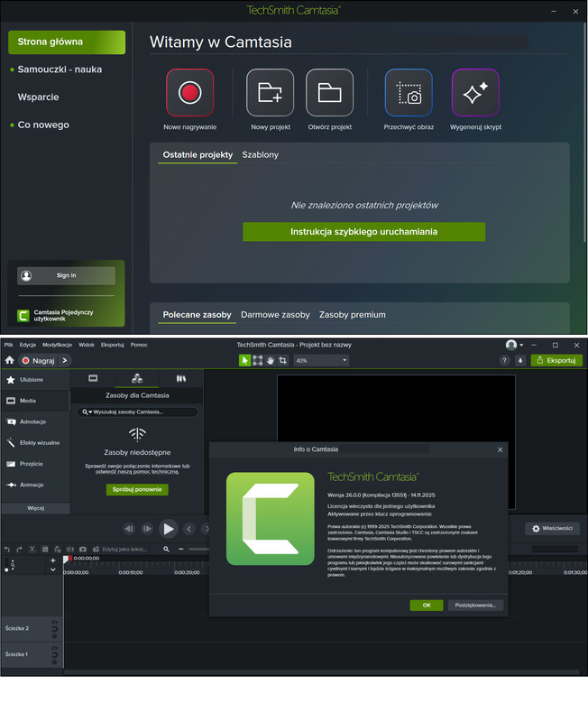Open the search filter arrow in assets search
The image size is (588, 722).
pyautogui.click(x=90, y=412)
